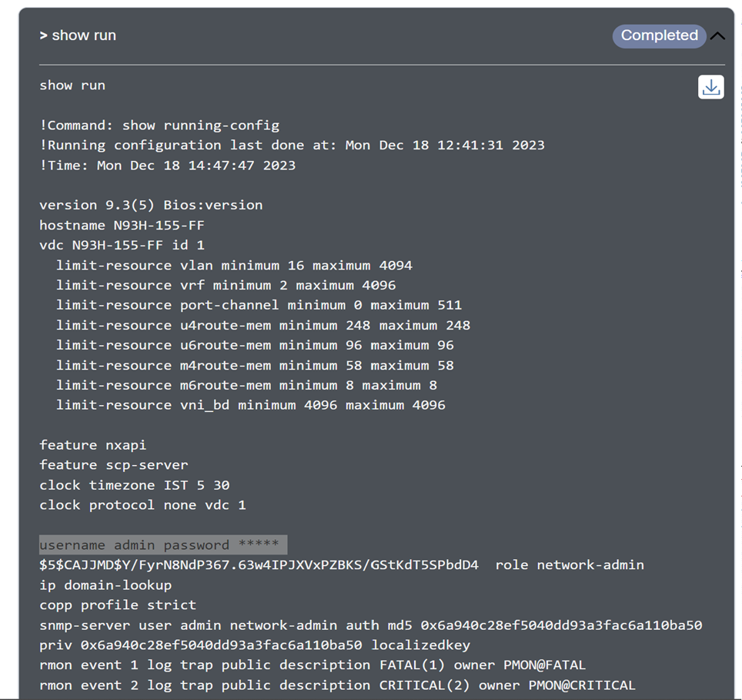Click the download output icon
742x700 pixels.
click(x=710, y=87)
